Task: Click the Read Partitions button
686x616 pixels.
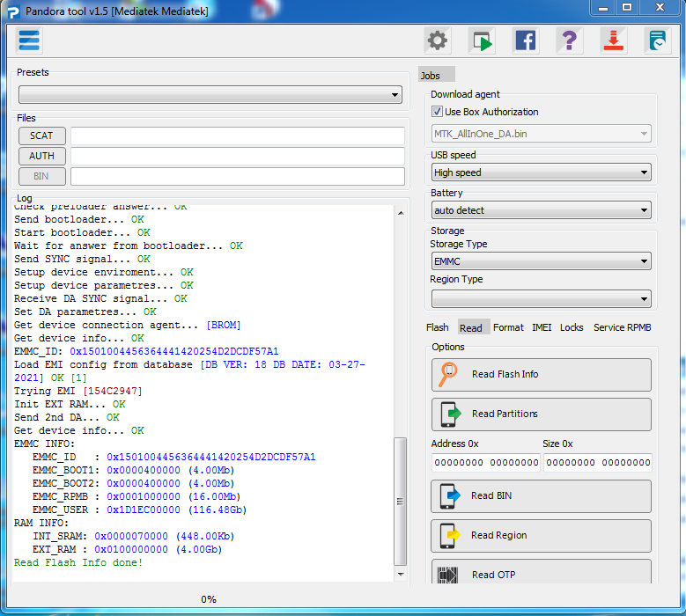Action: coord(542,414)
